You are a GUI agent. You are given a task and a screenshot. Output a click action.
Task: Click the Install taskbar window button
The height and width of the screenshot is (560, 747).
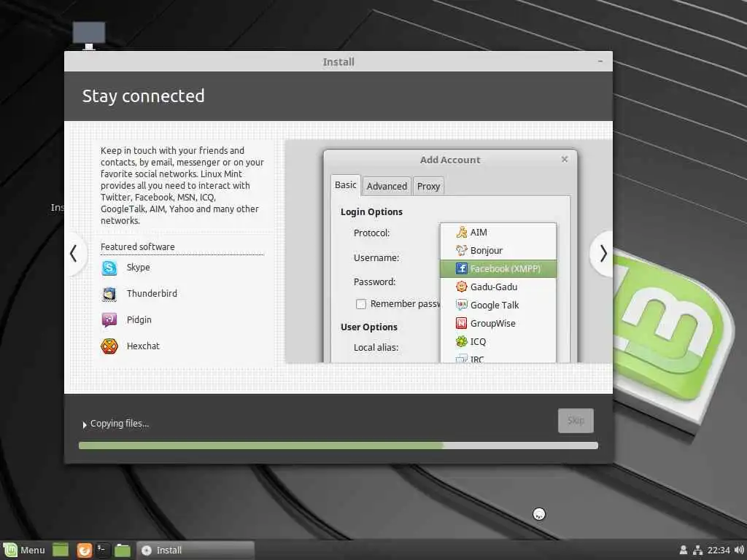point(196,550)
